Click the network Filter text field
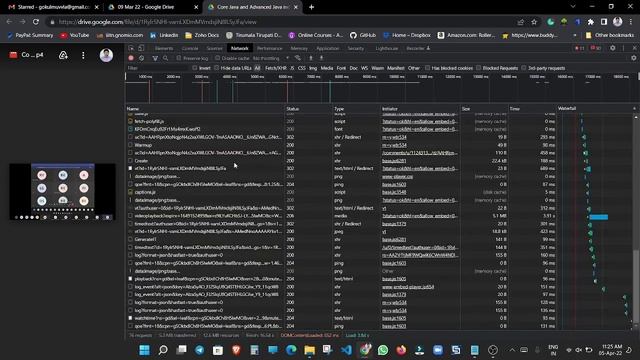Viewport: 640px width, 360px height. click(x=157, y=68)
